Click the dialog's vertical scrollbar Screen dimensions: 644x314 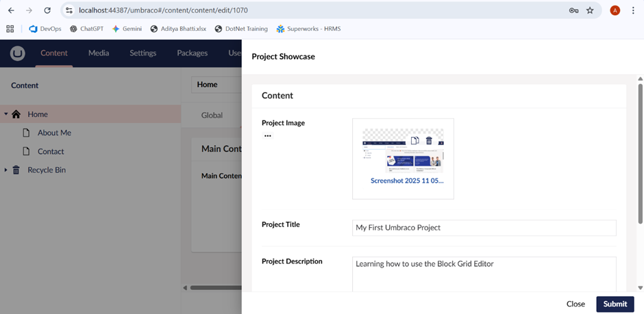pyautogui.click(x=640, y=171)
